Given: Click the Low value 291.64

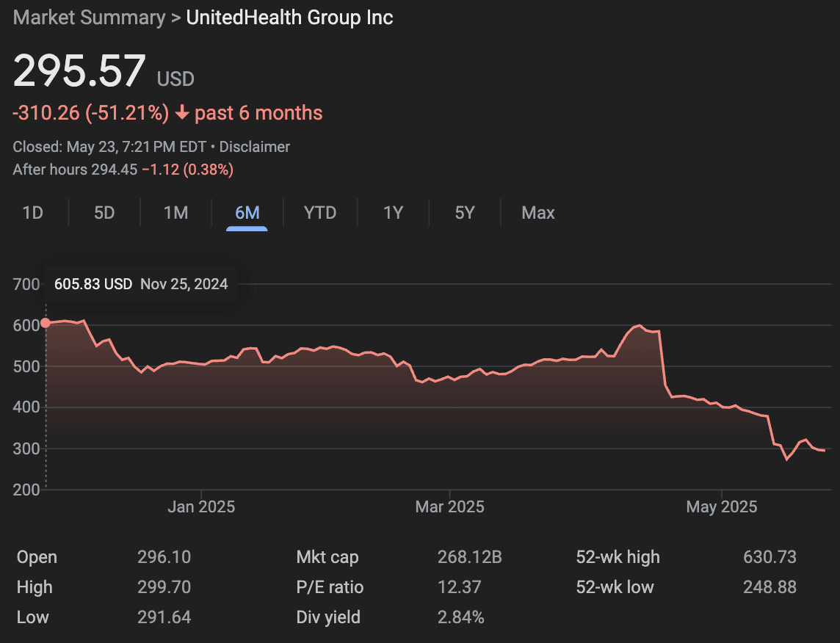Looking at the screenshot, I should tap(164, 617).
